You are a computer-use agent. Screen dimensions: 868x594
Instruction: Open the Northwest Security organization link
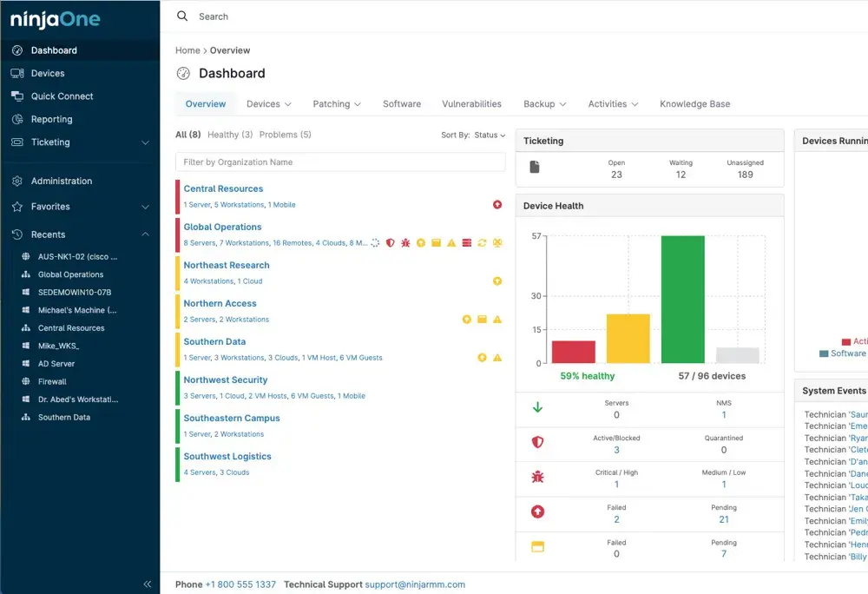coord(226,379)
